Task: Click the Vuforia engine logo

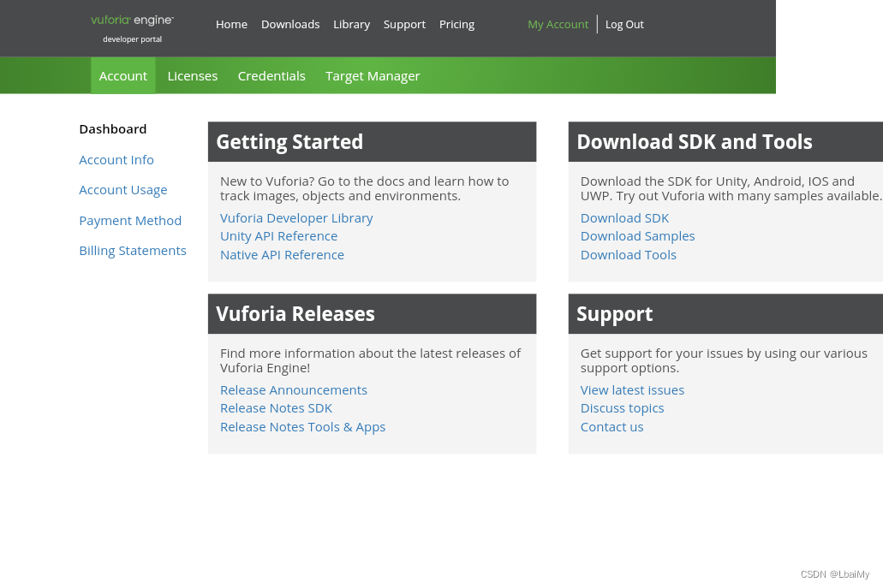Action: 133,21
